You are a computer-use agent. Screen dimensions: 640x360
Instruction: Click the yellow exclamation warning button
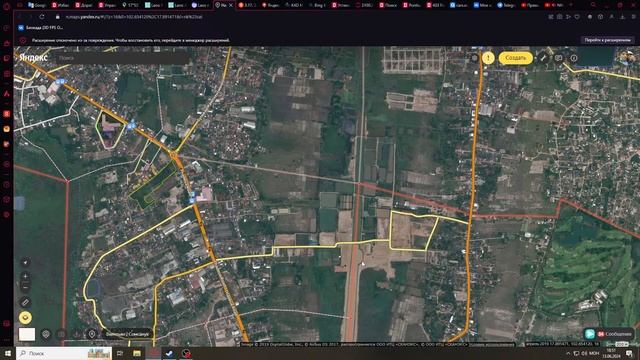[x=488, y=58]
